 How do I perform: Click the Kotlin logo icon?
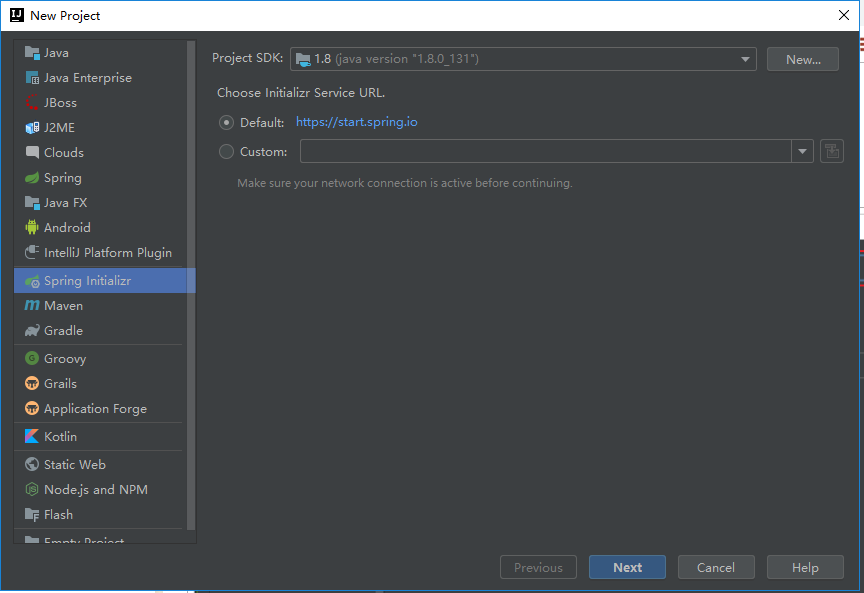(32, 436)
